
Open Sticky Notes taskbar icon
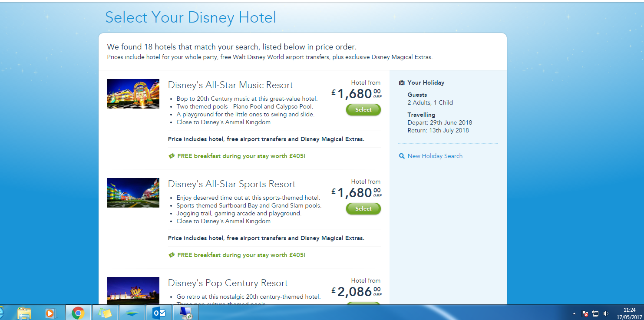pos(105,313)
